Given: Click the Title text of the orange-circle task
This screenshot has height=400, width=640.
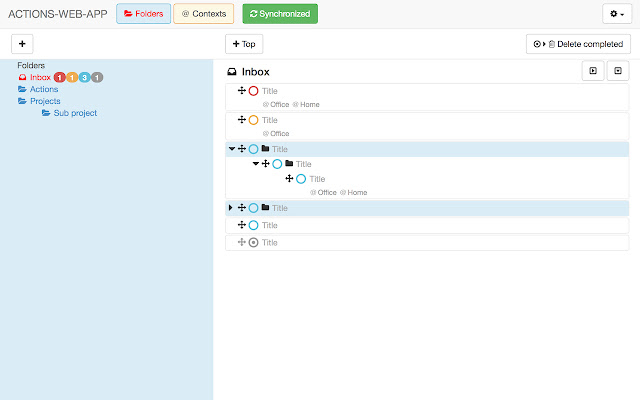Looking at the screenshot, I should [x=269, y=120].
